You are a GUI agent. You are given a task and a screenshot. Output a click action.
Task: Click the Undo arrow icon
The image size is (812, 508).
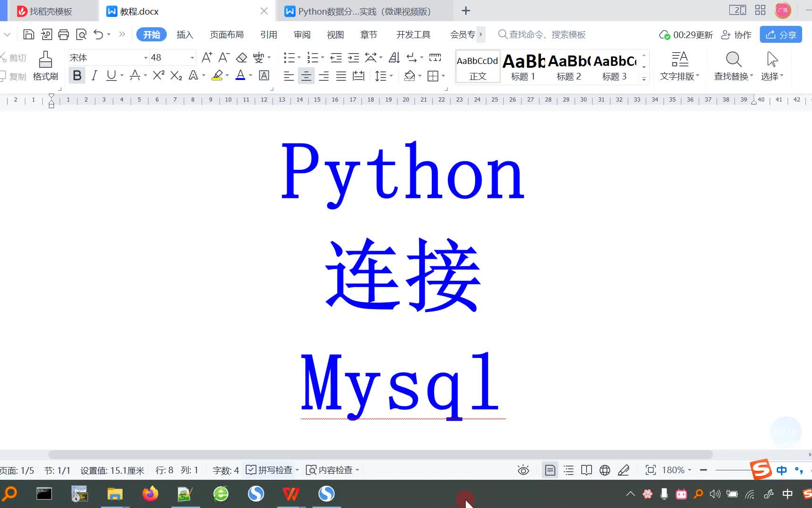click(x=98, y=34)
